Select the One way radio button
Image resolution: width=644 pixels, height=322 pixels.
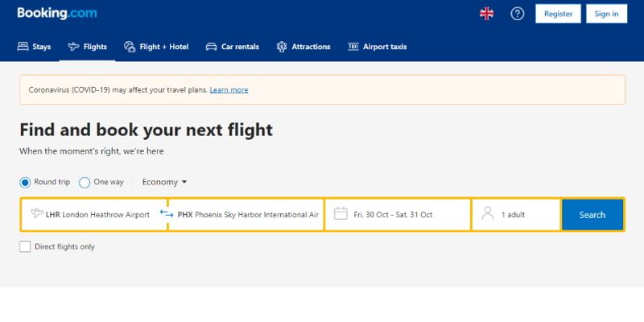pyautogui.click(x=85, y=183)
